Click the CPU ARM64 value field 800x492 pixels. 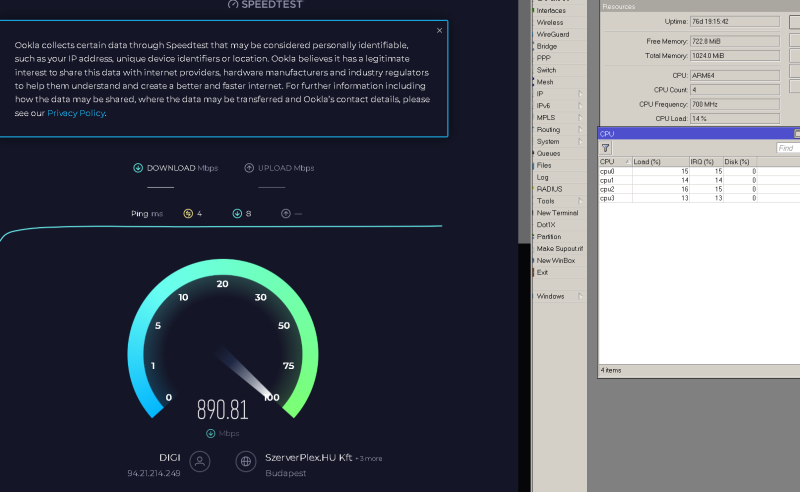click(735, 76)
